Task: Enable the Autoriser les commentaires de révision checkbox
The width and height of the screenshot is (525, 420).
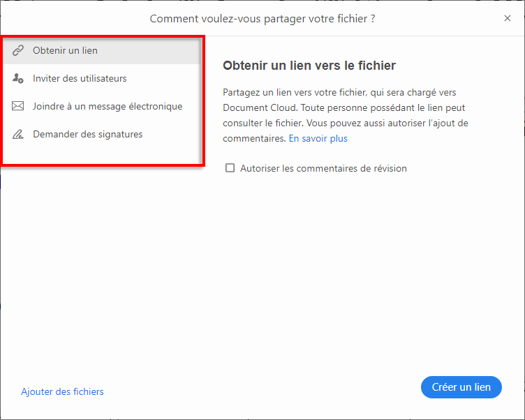Action: 230,168
